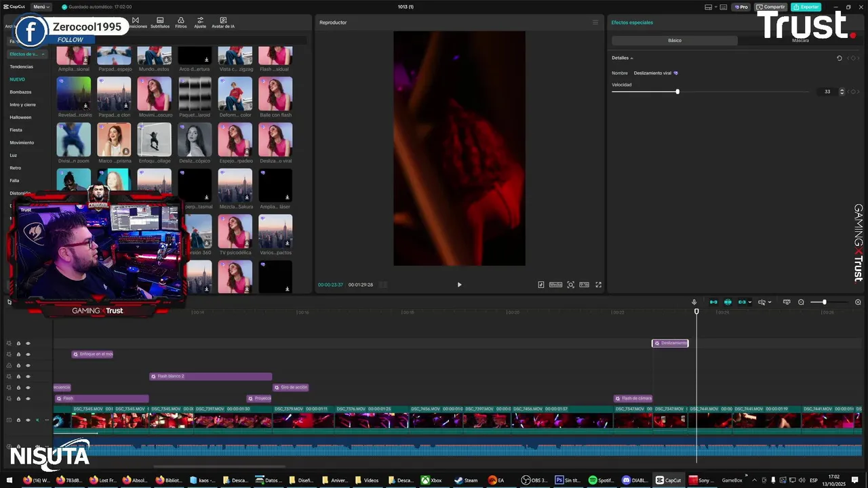
Task: Zoom in the timeline with plus icon
Action: 858,302
